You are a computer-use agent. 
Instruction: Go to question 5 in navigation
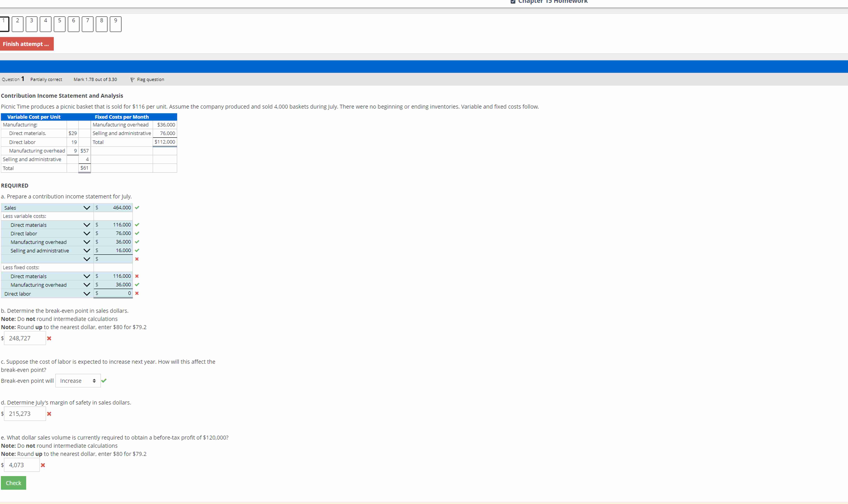(x=60, y=24)
